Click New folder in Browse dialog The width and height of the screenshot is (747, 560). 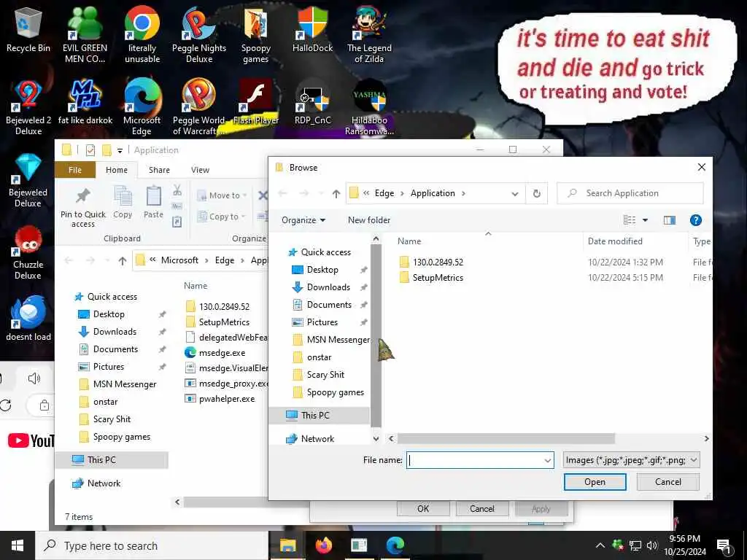point(368,220)
